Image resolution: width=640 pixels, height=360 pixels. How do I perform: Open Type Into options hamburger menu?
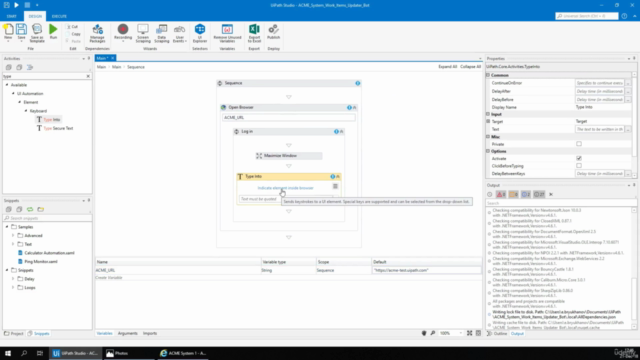coord(335,186)
